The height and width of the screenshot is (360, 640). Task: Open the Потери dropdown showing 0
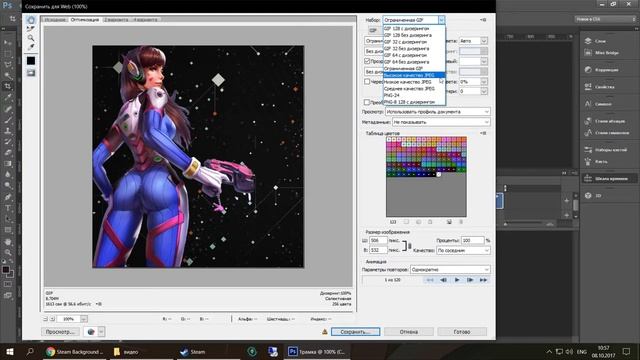click(x=473, y=91)
